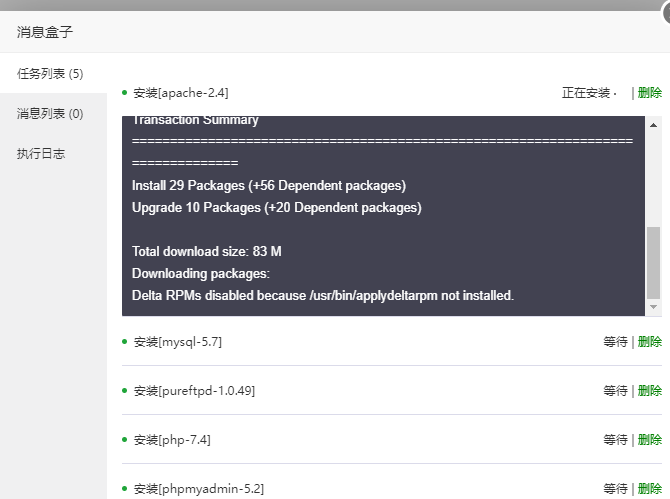Select the 安装[mysql-5.7] task entry
The width and height of the screenshot is (670, 499).
pos(178,342)
